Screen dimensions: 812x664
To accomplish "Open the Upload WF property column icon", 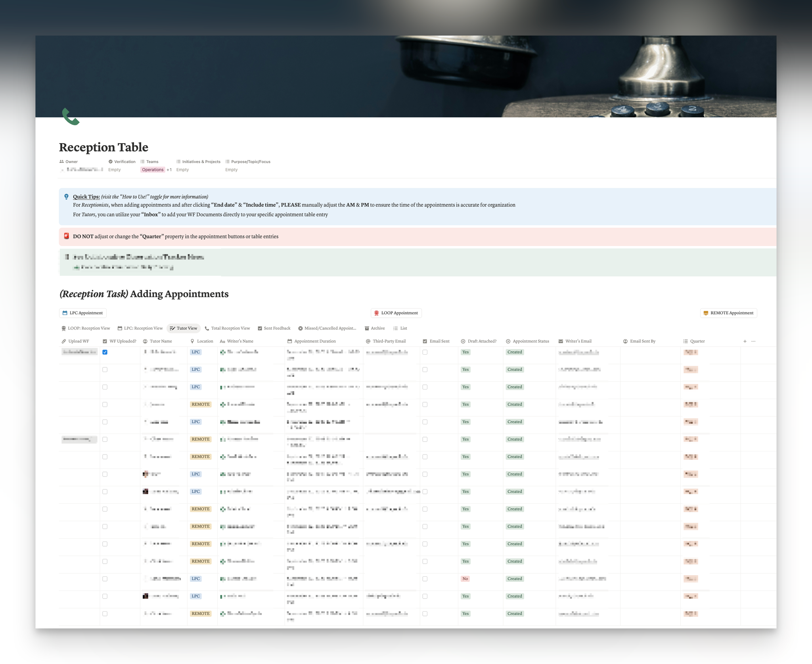I will coord(63,341).
